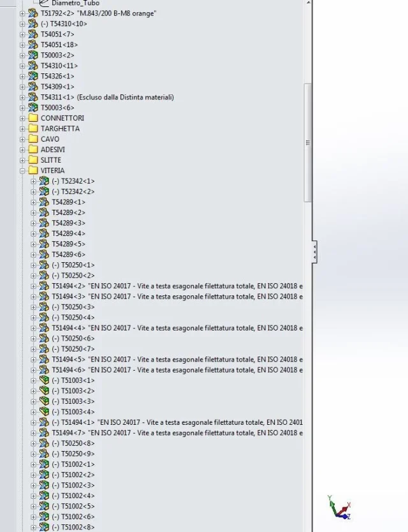
Task: Select (-) T51003<3> in the tree
Action: [73, 401]
